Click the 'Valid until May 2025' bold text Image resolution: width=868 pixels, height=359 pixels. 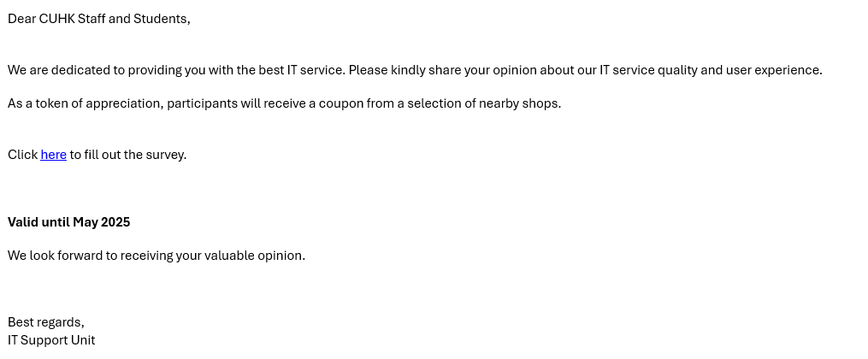pos(68,222)
